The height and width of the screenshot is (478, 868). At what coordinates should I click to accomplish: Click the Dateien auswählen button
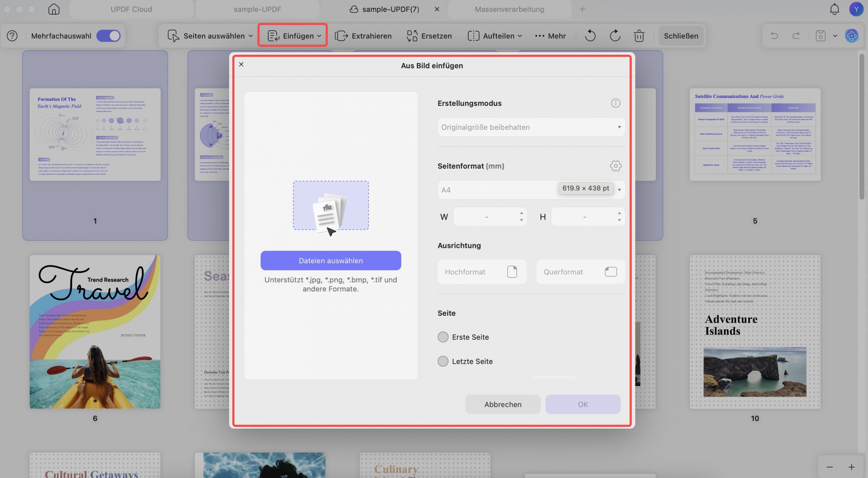tap(331, 261)
